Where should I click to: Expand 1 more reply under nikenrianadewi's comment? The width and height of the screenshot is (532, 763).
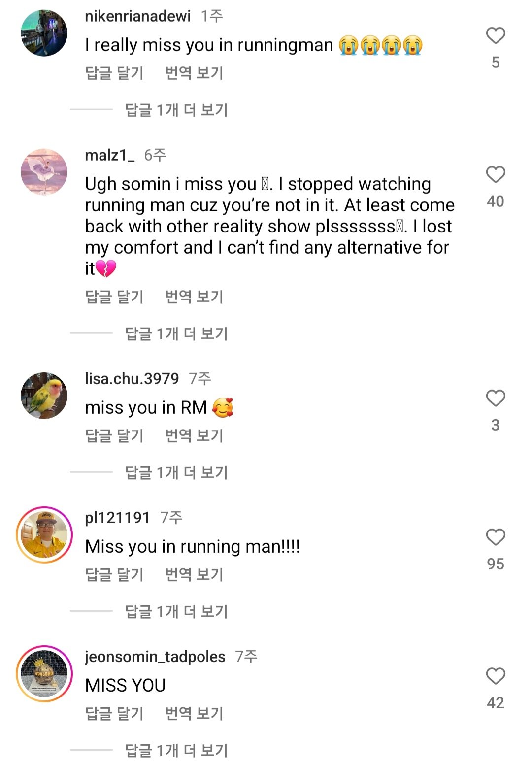click(x=176, y=110)
